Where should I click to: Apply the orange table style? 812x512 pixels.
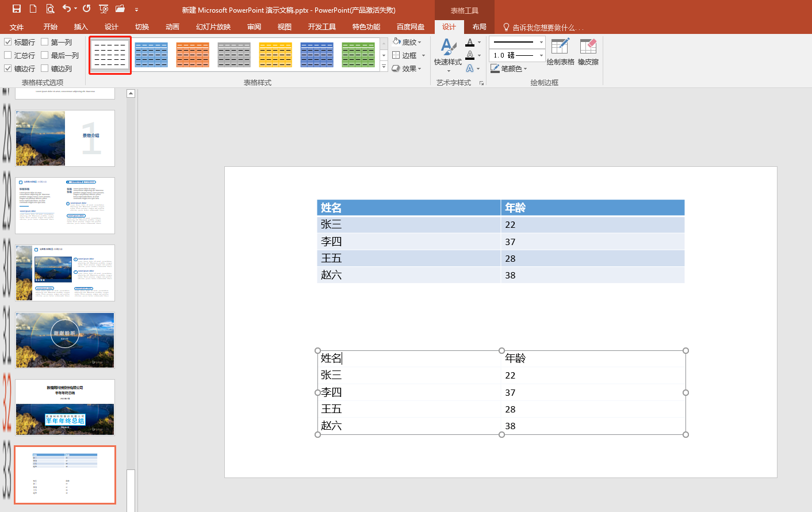pyautogui.click(x=193, y=55)
